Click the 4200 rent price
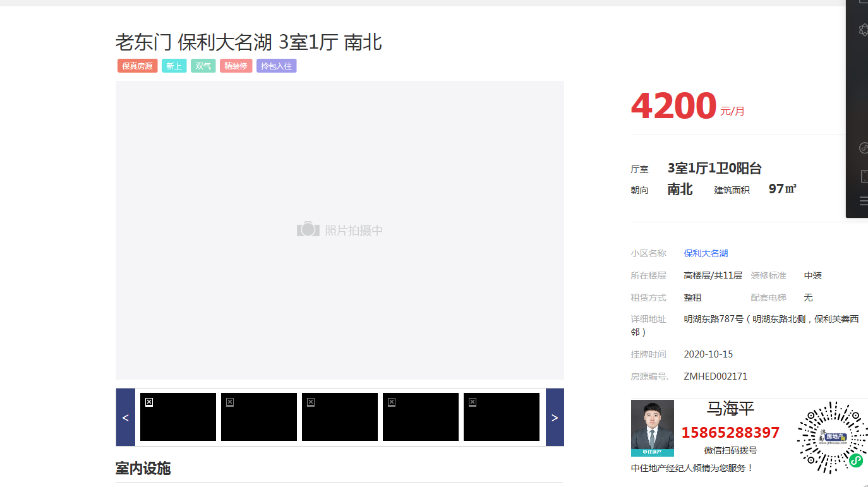The height and width of the screenshot is (487, 868). (x=673, y=105)
